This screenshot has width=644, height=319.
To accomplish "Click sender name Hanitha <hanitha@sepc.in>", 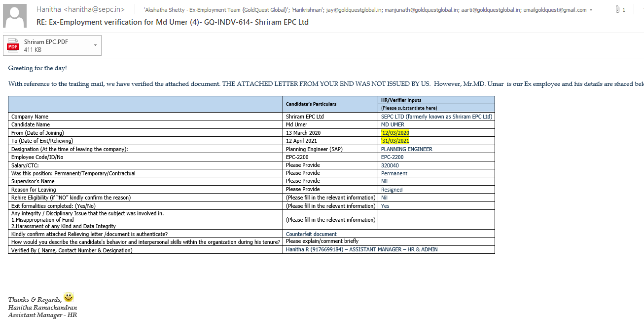I will coord(80,9).
